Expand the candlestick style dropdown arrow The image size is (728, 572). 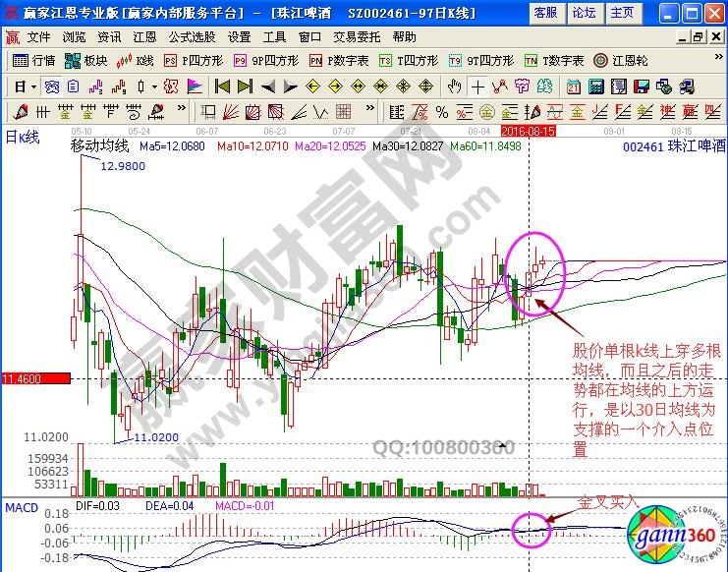154,86
